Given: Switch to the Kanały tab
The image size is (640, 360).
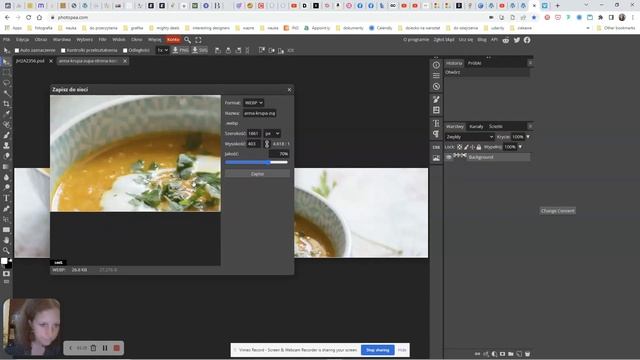Looking at the screenshot, I should click(x=476, y=127).
